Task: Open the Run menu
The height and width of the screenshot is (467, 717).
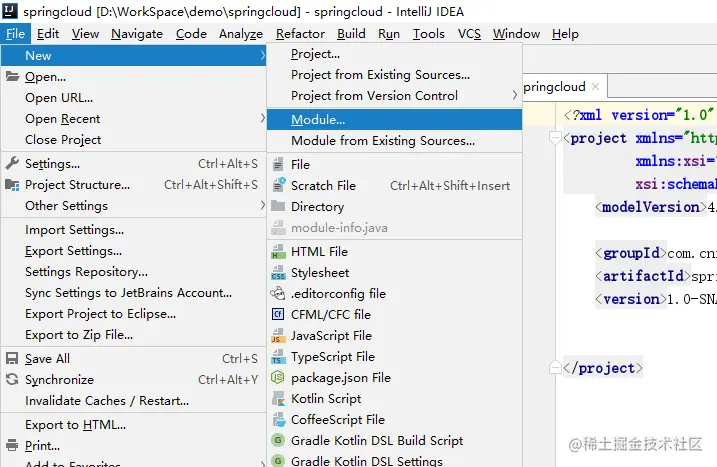Action: 389,34
